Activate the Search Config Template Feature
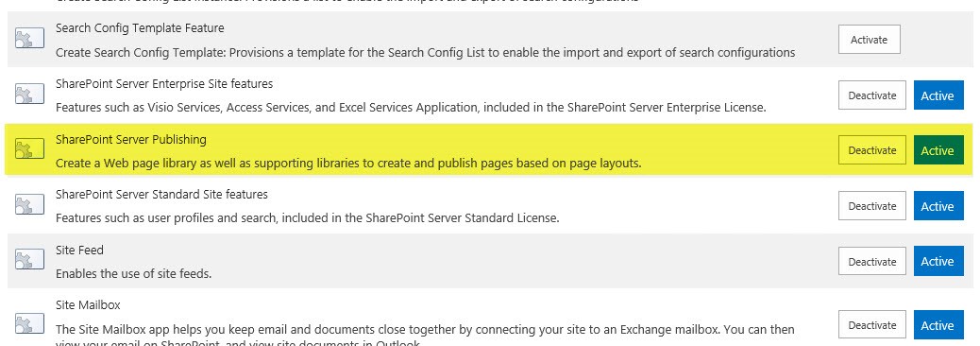Viewport: 980px width, 346px height. click(869, 40)
